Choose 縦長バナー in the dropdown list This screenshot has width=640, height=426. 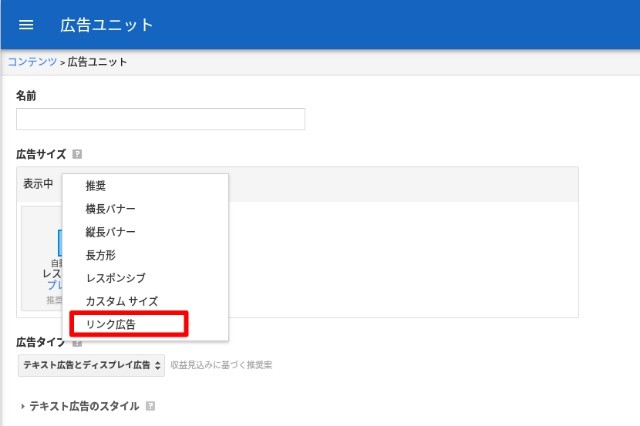145,232
